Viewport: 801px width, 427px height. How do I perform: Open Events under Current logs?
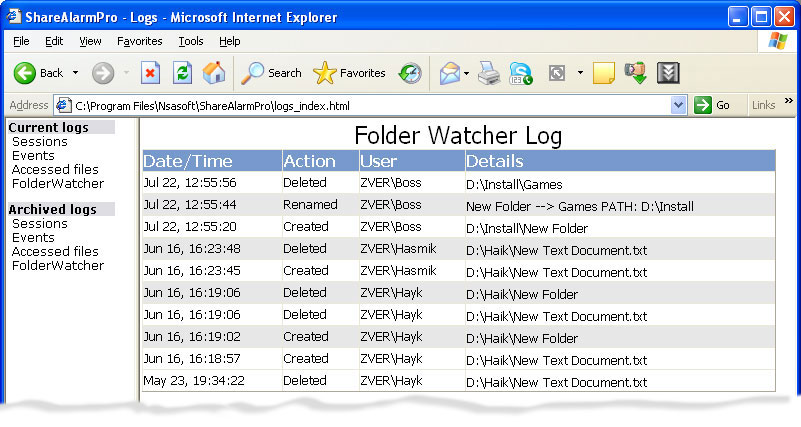tap(33, 156)
